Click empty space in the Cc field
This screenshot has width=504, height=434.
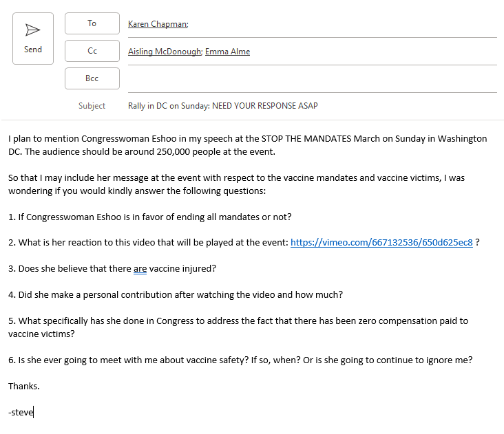point(372,52)
